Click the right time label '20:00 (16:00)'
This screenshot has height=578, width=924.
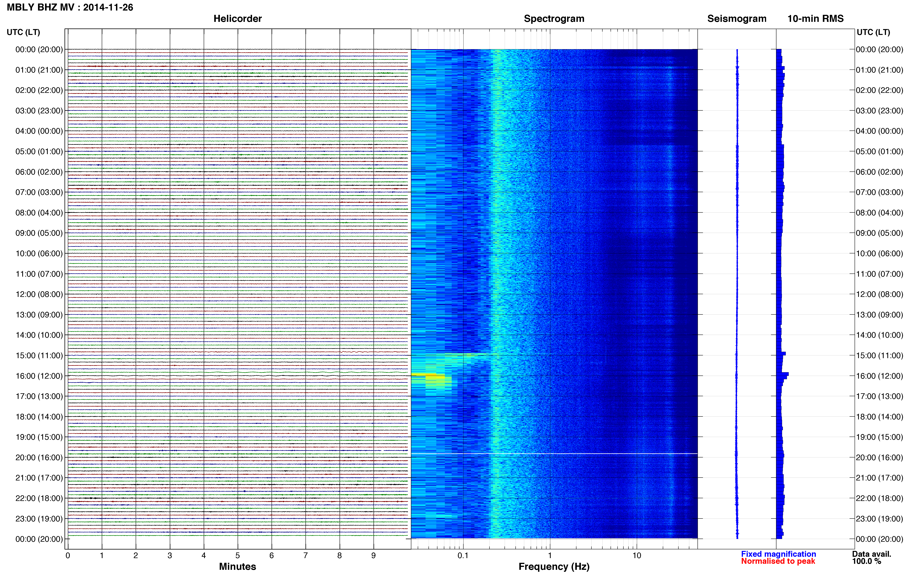tap(879, 458)
